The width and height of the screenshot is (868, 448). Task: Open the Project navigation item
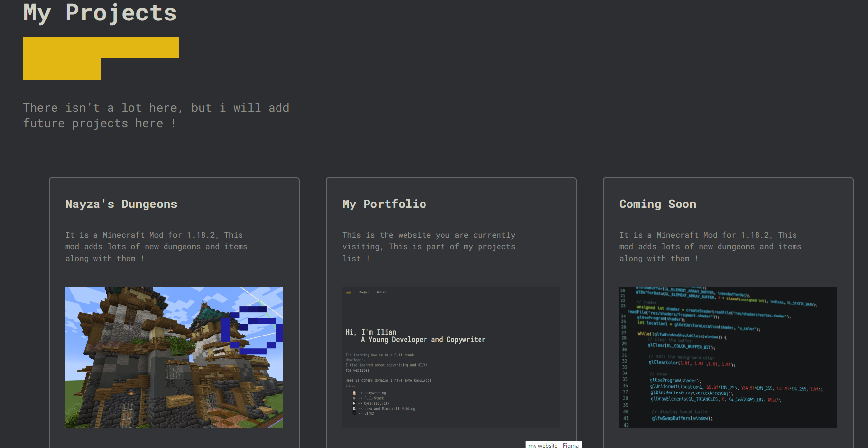tap(364, 292)
